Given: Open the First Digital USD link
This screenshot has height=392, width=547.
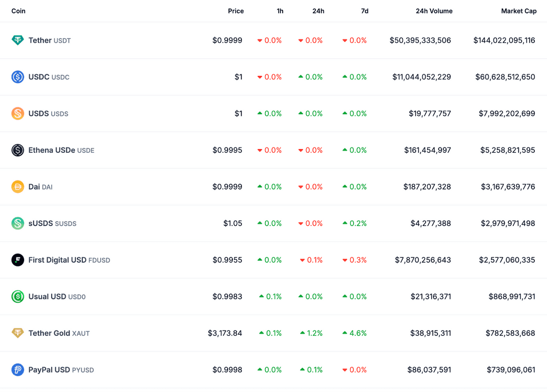Looking at the screenshot, I should coord(57,260).
